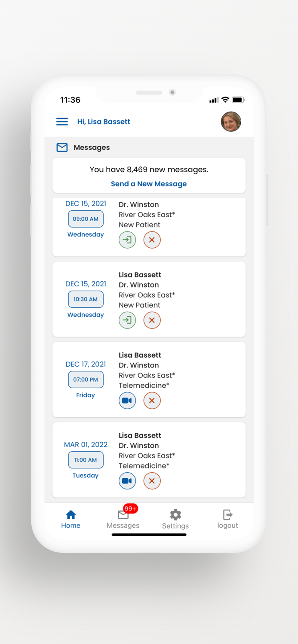Select the logout icon
This screenshot has width=298, height=644.
[x=227, y=514]
